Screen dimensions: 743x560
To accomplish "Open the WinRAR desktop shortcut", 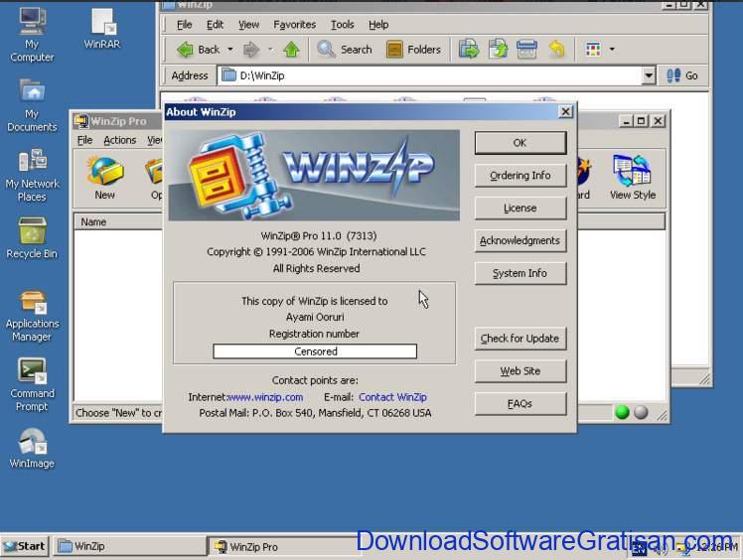I will tap(102, 29).
